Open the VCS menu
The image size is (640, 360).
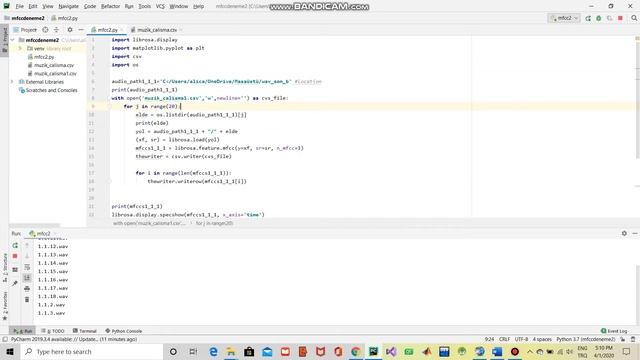160,7
